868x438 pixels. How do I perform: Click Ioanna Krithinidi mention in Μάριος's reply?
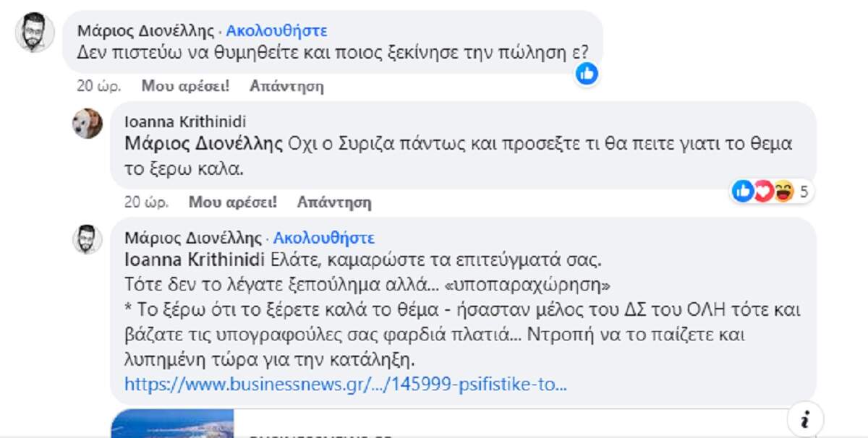coord(196,258)
